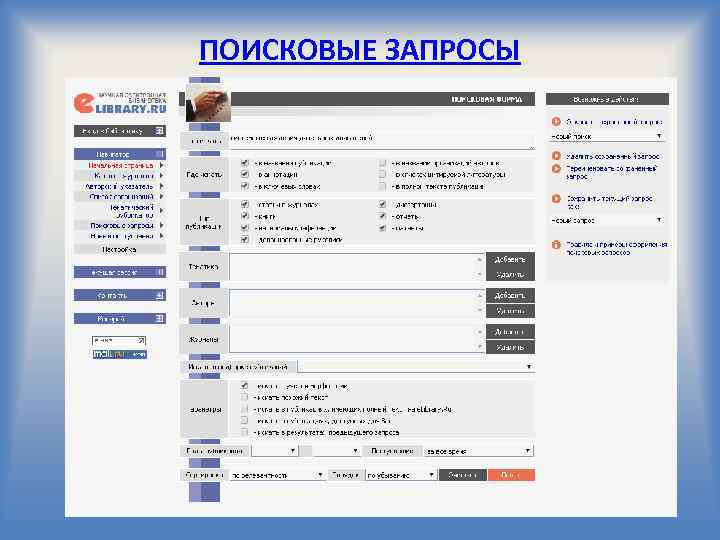Open Начальная страница in the navigator
This screenshot has width=720, height=540.
click(x=121, y=165)
